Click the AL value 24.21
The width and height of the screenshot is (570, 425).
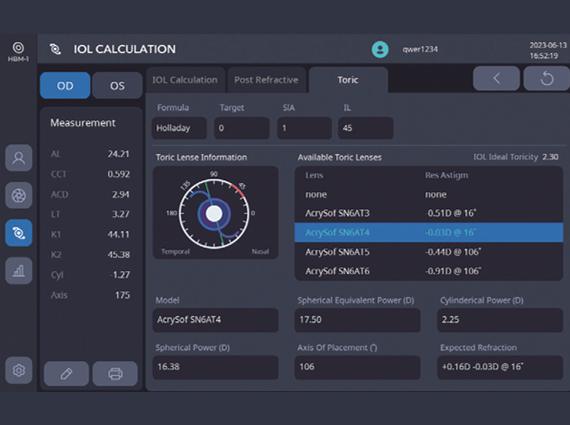coord(119,154)
